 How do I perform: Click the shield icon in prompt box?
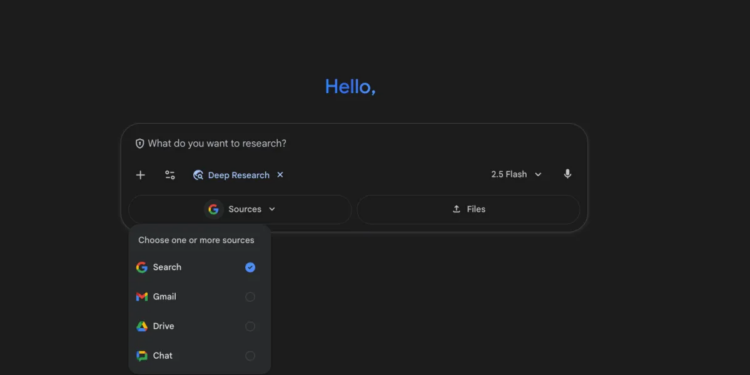[140, 143]
